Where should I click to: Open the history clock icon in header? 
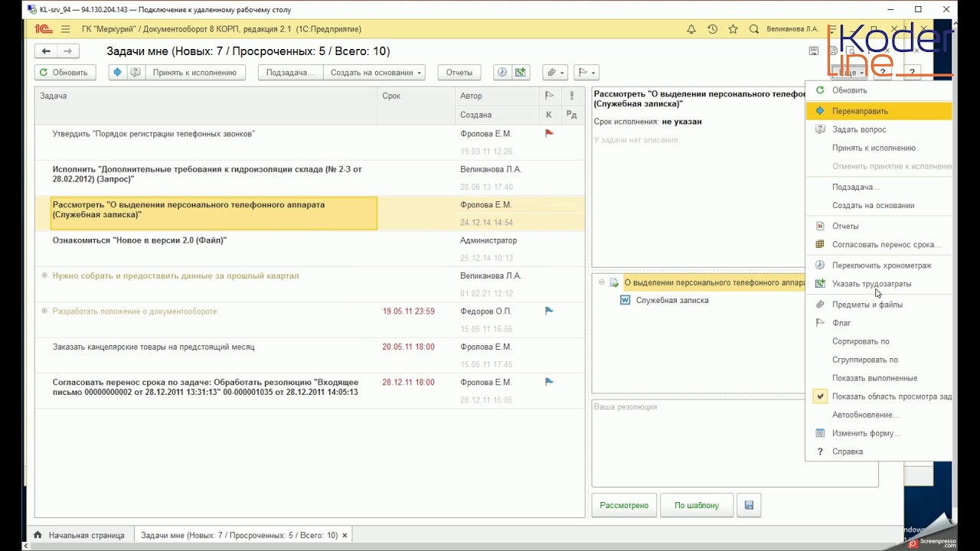point(712,29)
